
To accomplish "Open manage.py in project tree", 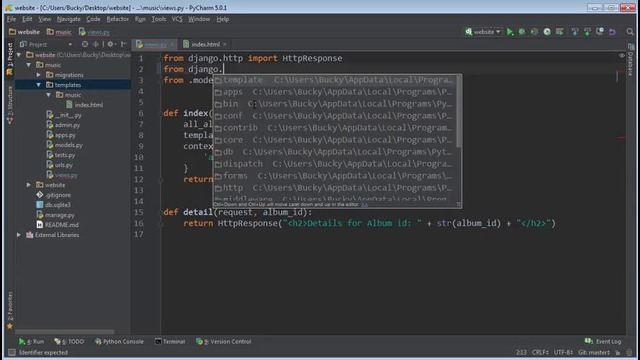I will [56, 215].
